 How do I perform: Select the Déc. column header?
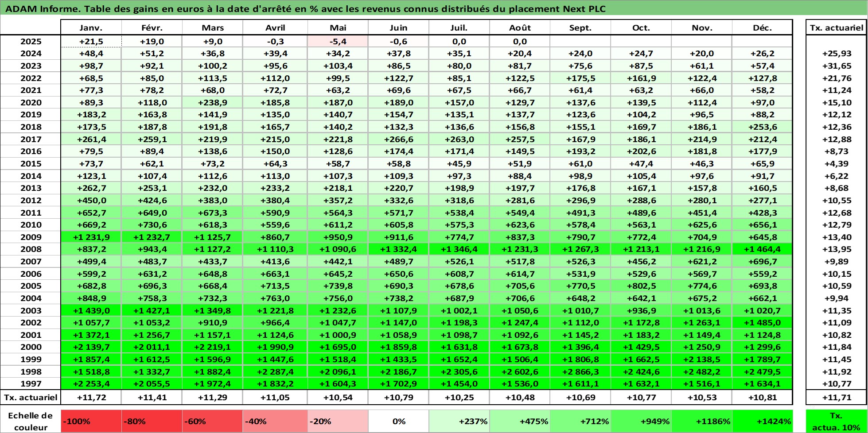[x=762, y=27]
